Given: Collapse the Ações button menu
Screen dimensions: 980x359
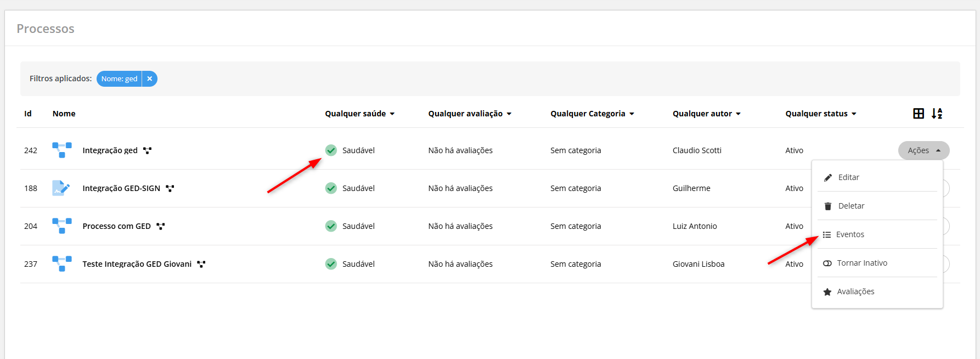Looking at the screenshot, I should tap(923, 150).
